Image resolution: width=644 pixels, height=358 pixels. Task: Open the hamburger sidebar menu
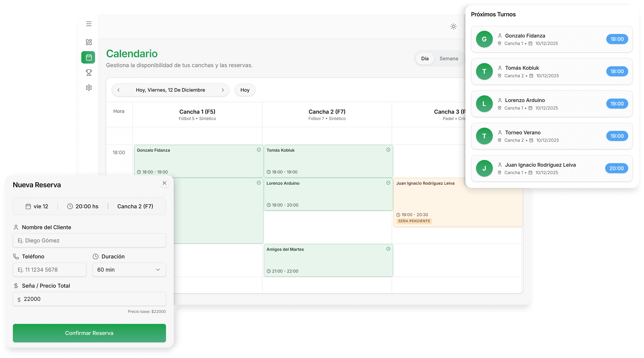89,24
